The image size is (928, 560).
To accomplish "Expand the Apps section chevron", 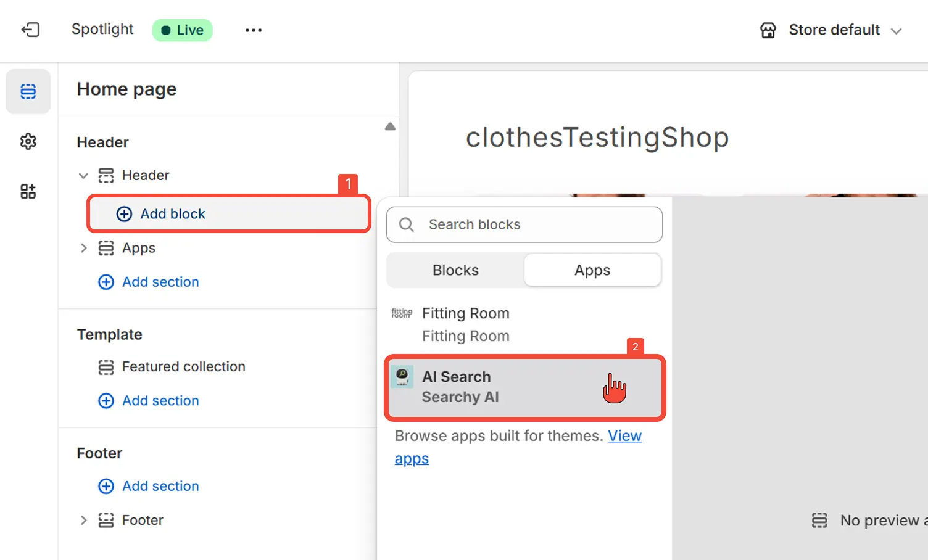I will click(x=83, y=248).
